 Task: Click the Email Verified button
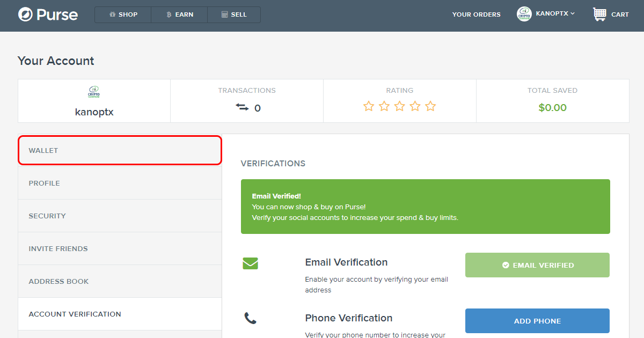point(537,265)
